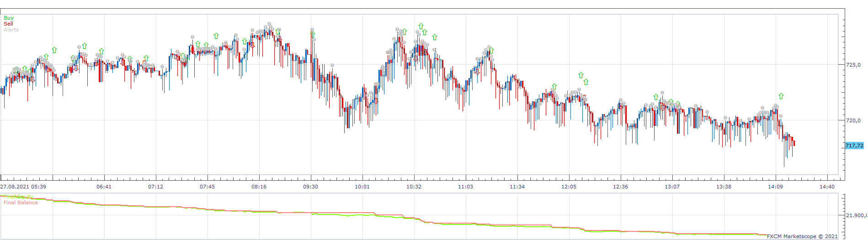Click the 14:40 time axis label

tap(827, 187)
